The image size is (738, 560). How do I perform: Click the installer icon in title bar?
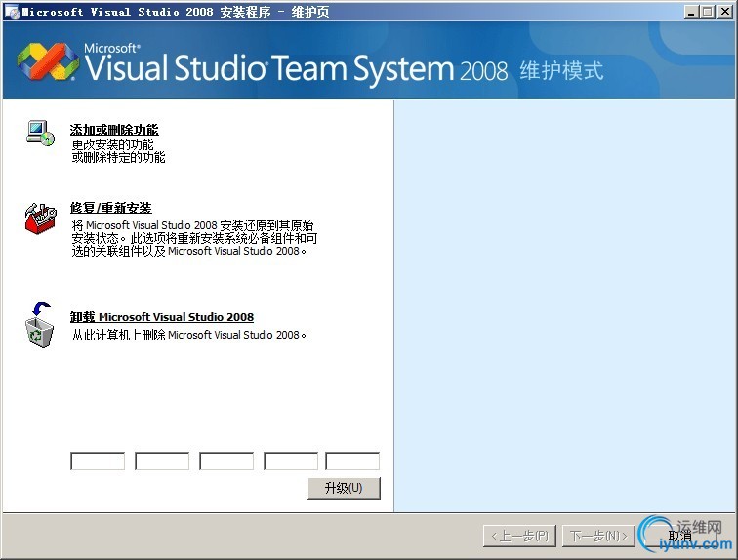tap(12, 12)
